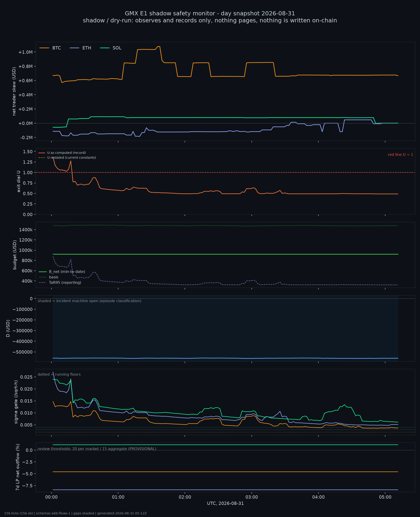
Task: Click the 'basis' legend entry
Action: 48,277
